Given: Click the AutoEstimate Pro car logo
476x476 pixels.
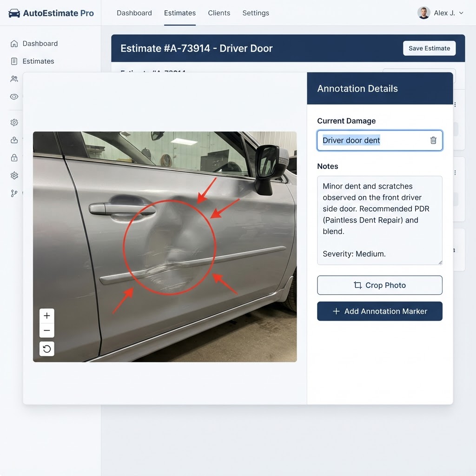Looking at the screenshot, I should (x=14, y=13).
